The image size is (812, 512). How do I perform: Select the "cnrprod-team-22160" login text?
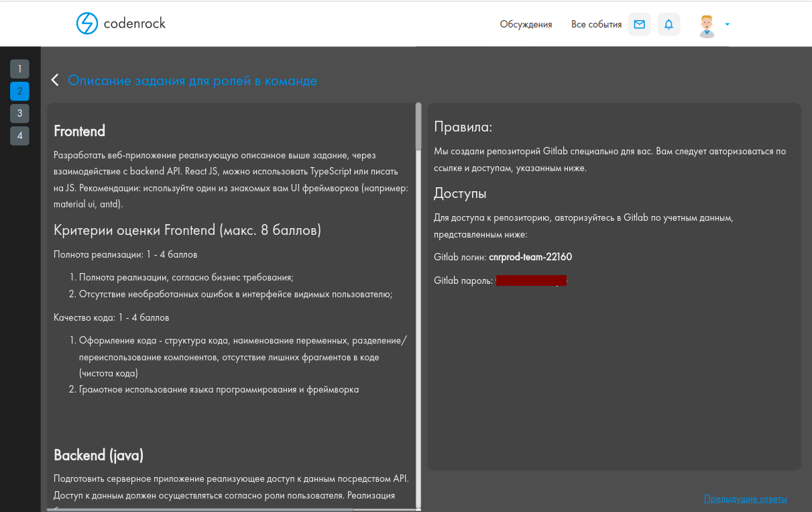point(530,256)
